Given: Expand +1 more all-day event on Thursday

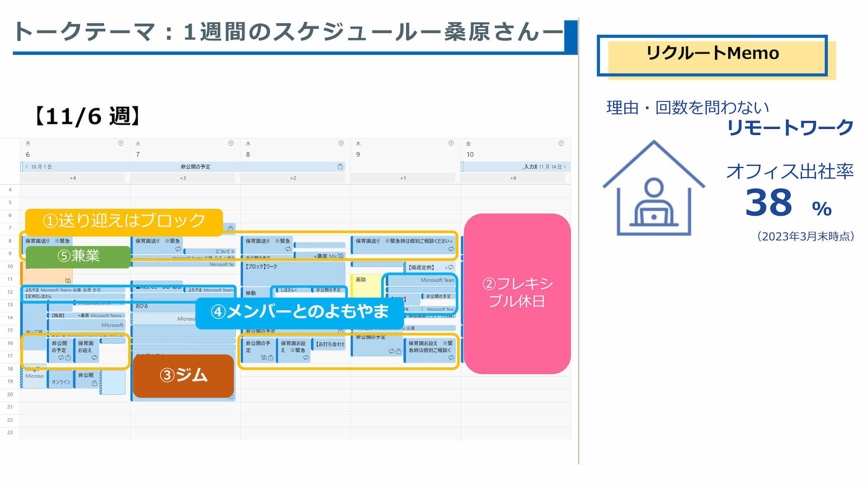Looking at the screenshot, I should pyautogui.click(x=403, y=178).
